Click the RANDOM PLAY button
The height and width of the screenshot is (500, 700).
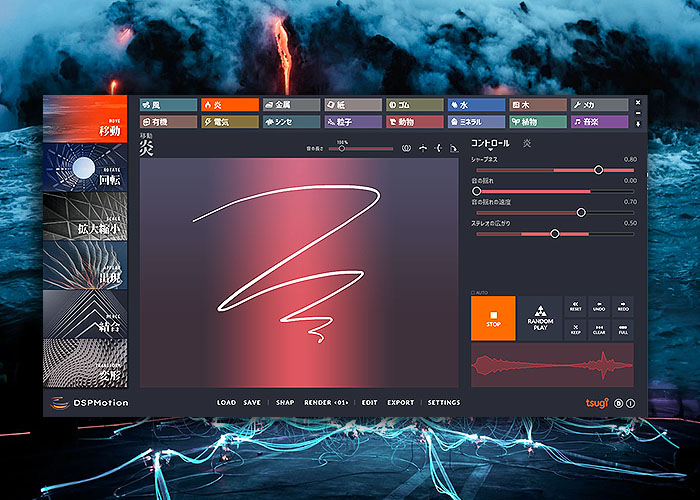(540, 318)
